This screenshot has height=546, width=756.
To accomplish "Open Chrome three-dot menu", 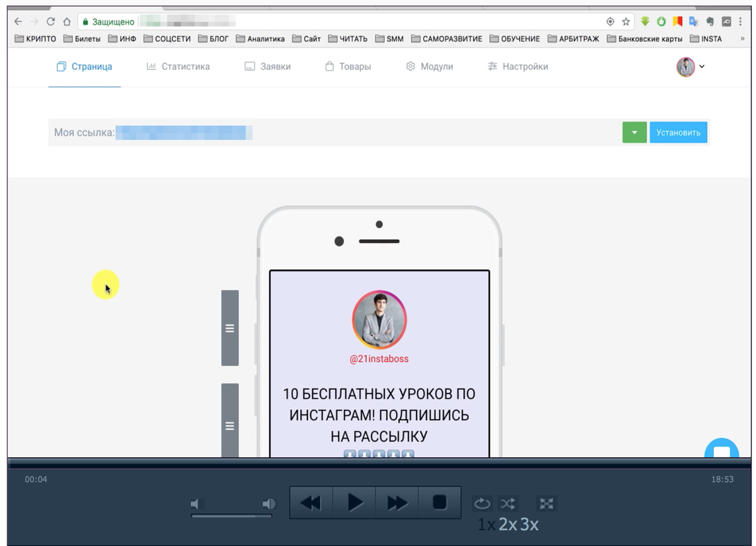I will point(740,21).
